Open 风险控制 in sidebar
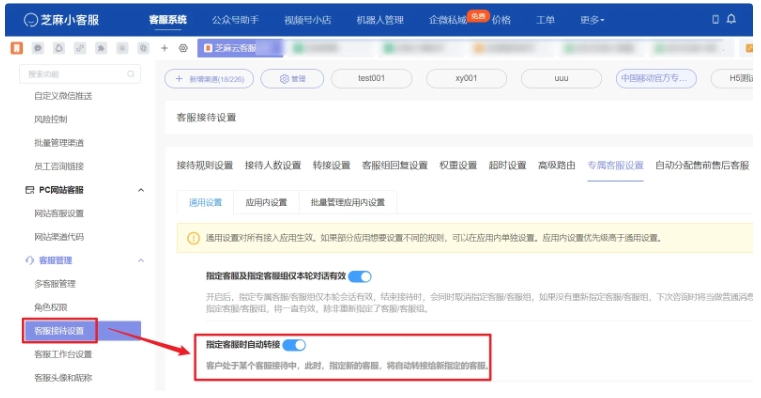Screen dimensions: 761x398 pos(50,119)
